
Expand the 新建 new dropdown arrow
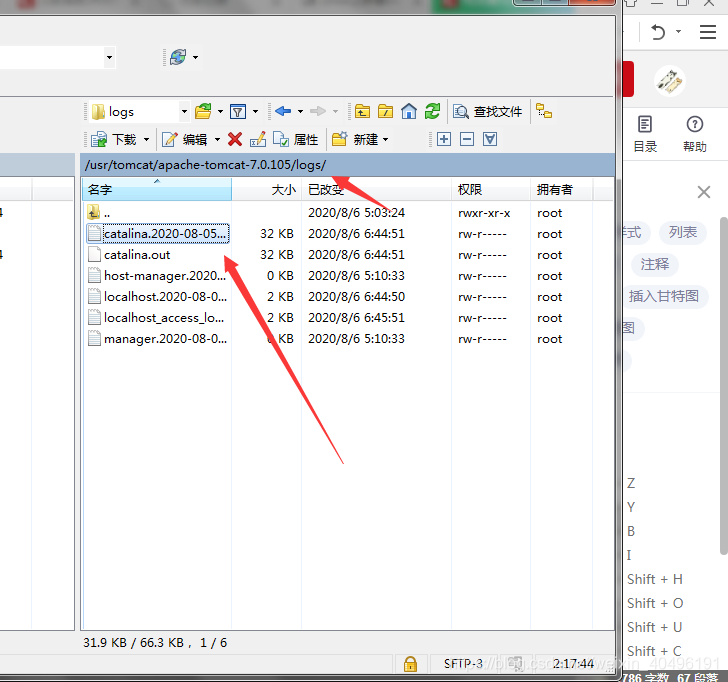click(x=386, y=139)
